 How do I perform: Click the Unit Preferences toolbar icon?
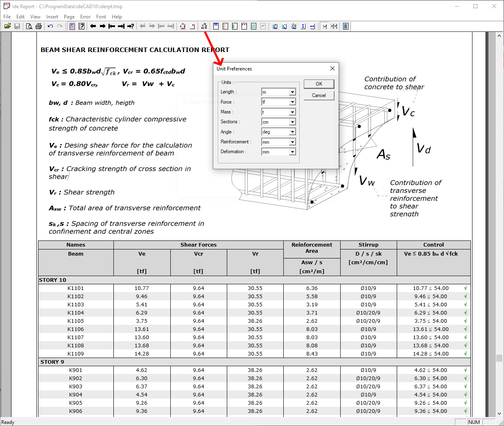[x=204, y=26]
